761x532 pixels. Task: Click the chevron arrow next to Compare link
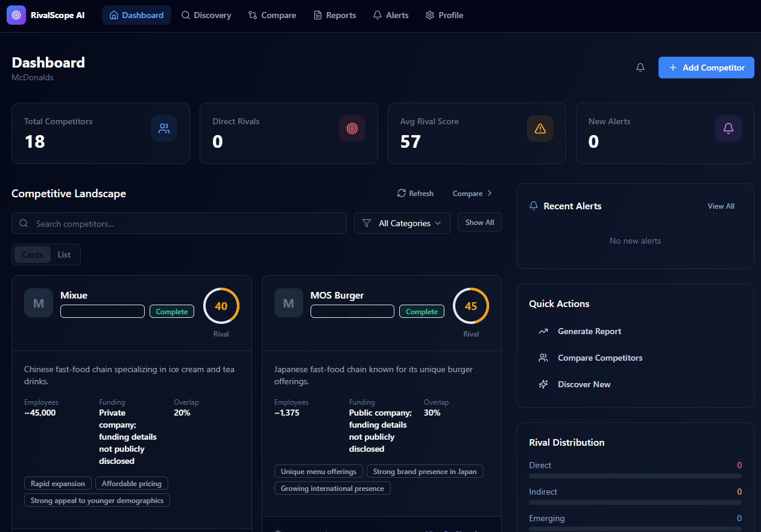[490, 194]
